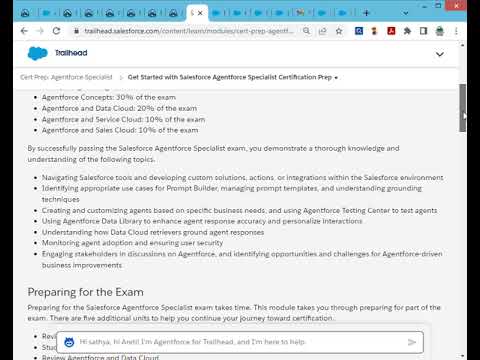Go back to the previous page
The height and width of the screenshot is (360, 480).
(24, 31)
